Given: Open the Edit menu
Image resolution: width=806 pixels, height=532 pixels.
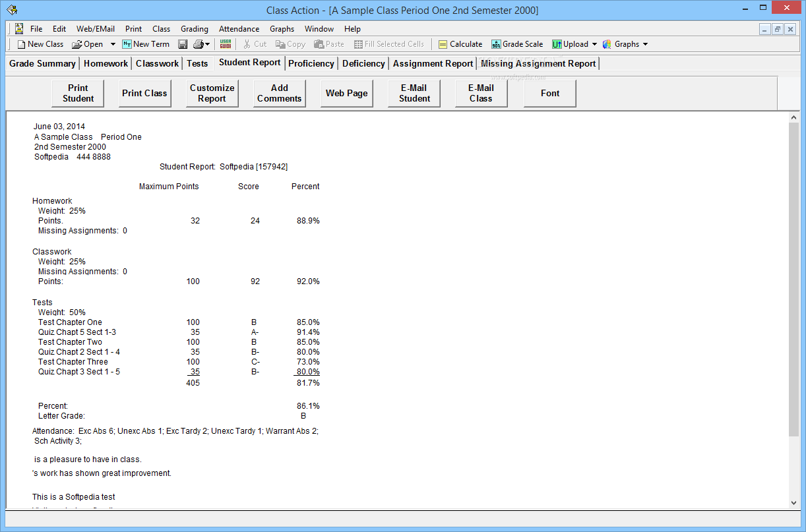Looking at the screenshot, I should point(59,29).
